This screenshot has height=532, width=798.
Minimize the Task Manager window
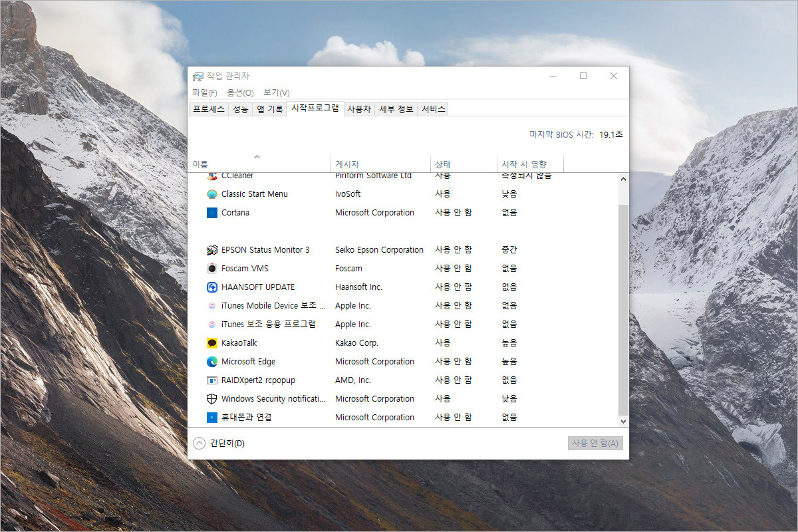(553, 76)
